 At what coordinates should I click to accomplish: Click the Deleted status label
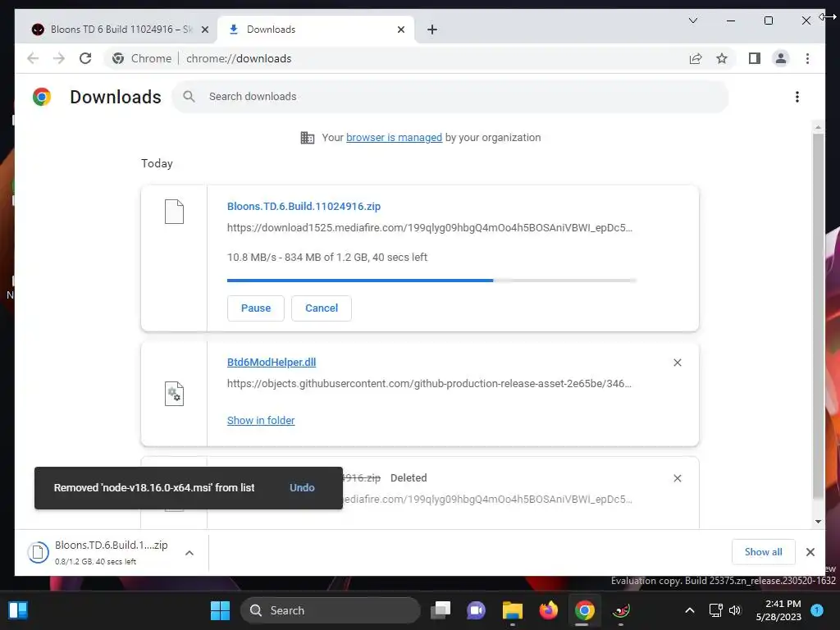tap(409, 478)
